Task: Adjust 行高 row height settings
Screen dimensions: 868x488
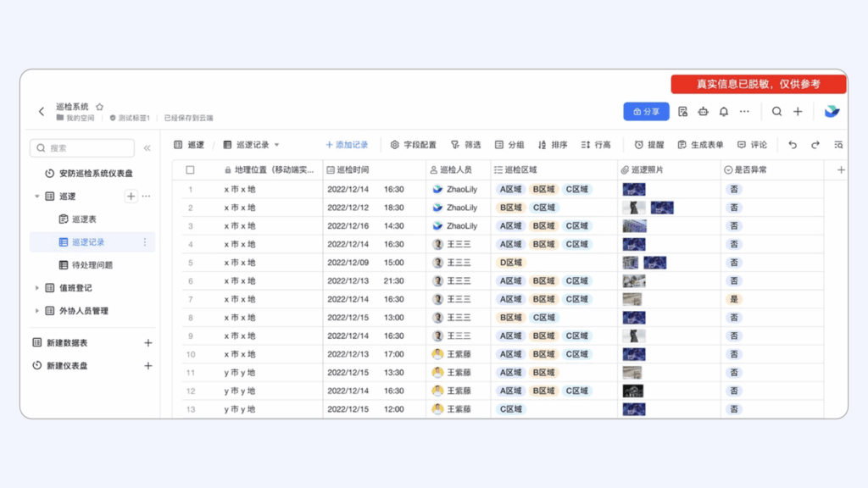Action: tap(594, 144)
